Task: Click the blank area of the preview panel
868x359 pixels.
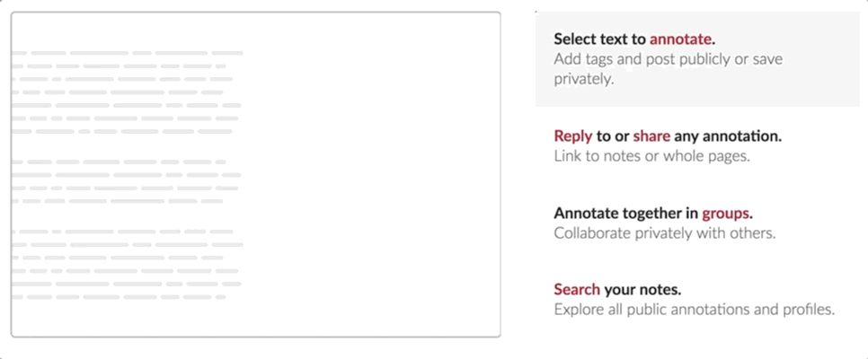Action: click(x=371, y=174)
